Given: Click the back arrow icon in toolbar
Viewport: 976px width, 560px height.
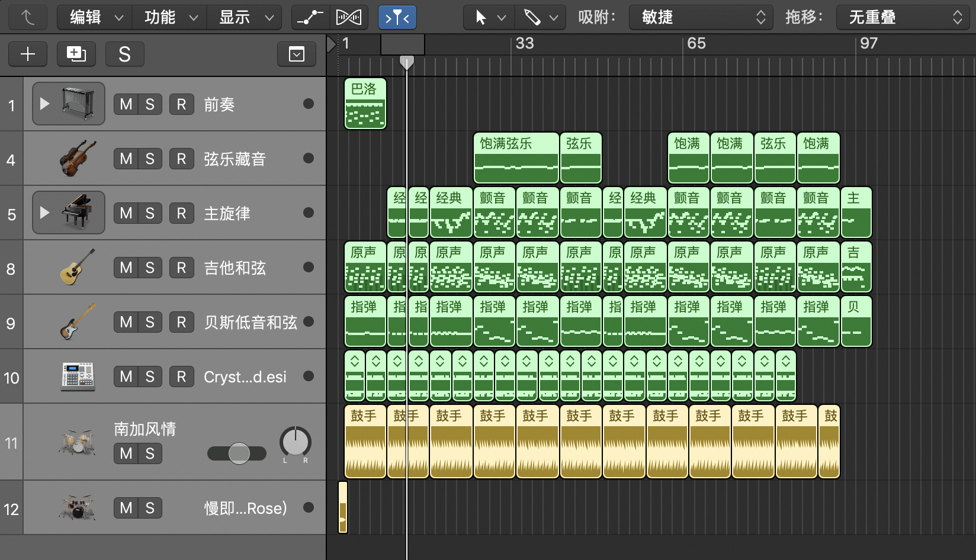Looking at the screenshot, I should coord(28,17).
